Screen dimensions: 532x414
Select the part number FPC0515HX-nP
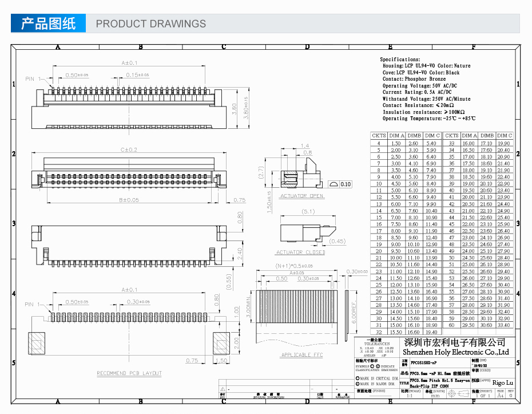point(423,362)
